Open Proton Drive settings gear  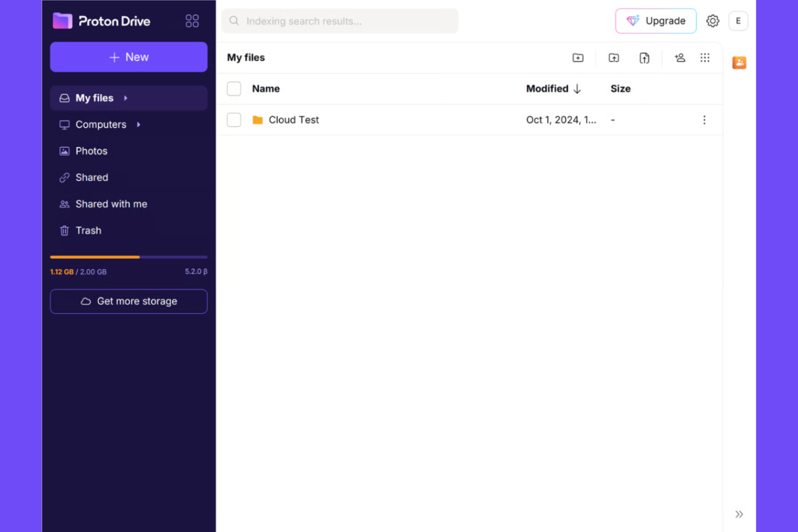712,20
